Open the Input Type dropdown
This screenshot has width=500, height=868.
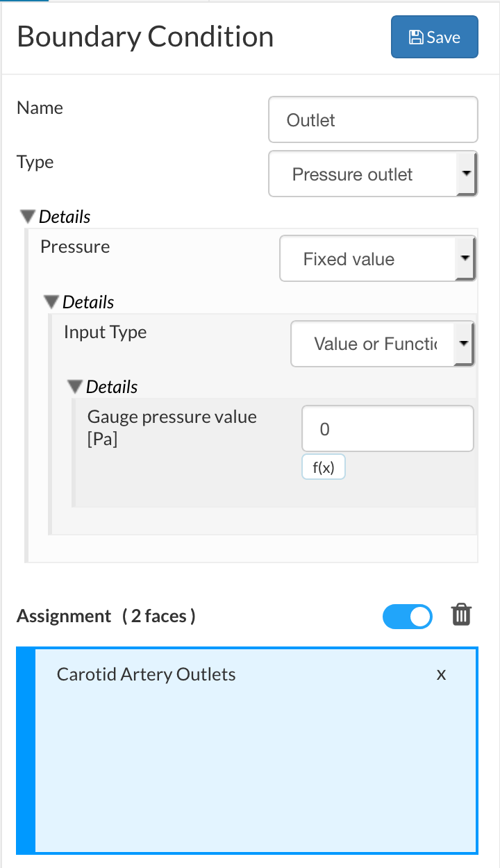coord(382,344)
